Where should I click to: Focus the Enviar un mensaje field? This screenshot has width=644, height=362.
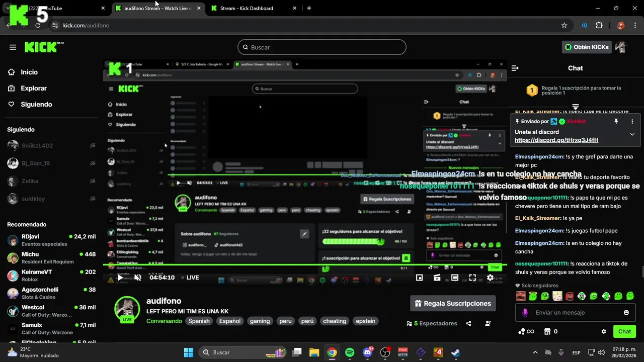pos(576,313)
